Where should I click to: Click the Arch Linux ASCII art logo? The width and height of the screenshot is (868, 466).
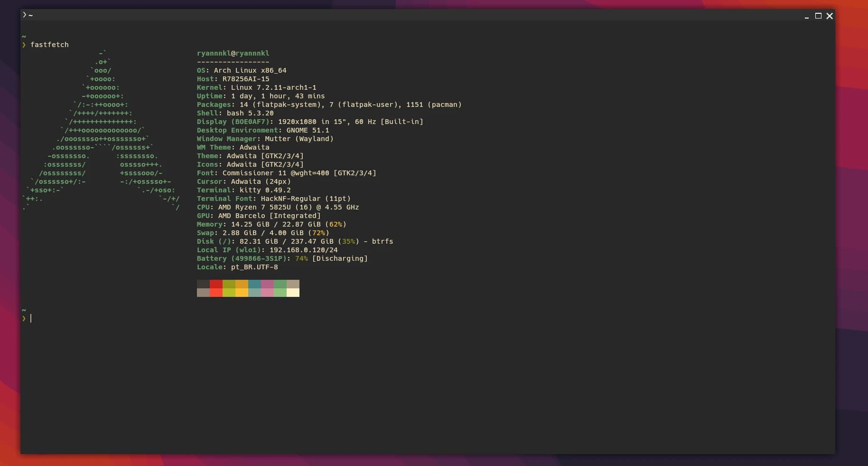[x=101, y=130]
